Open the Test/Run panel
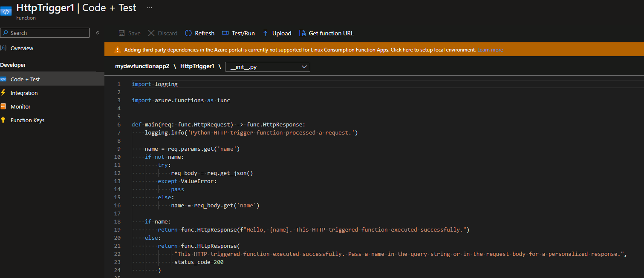This screenshot has width=644, height=278. [x=238, y=33]
